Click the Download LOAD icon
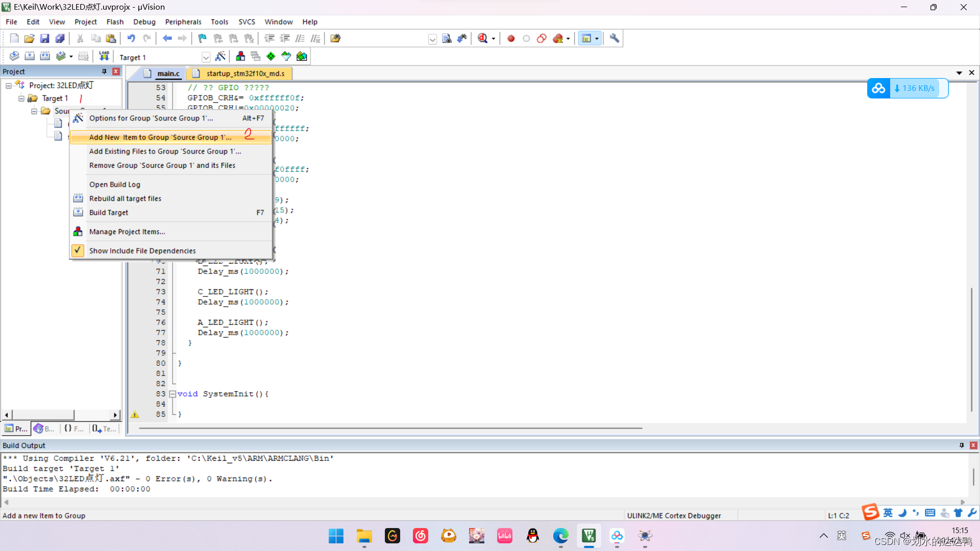 pyautogui.click(x=104, y=56)
